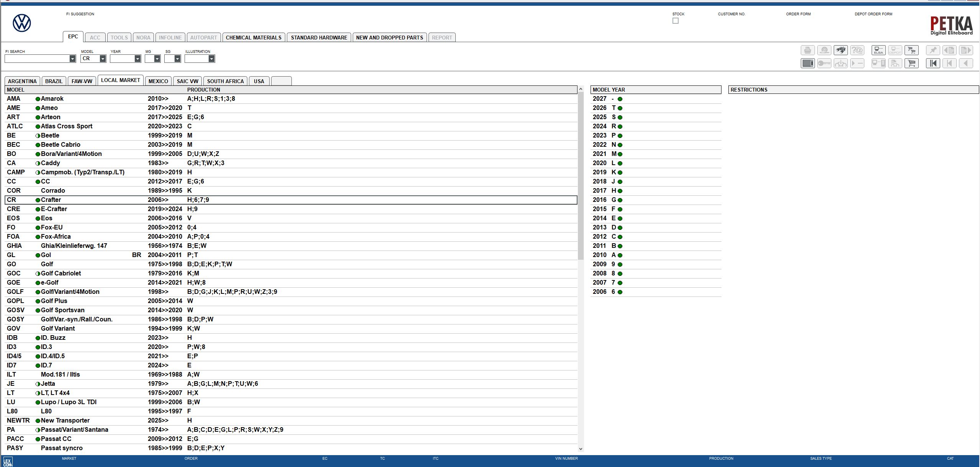Click the model list scroll down arrow
The image size is (980, 467).
(x=581, y=449)
